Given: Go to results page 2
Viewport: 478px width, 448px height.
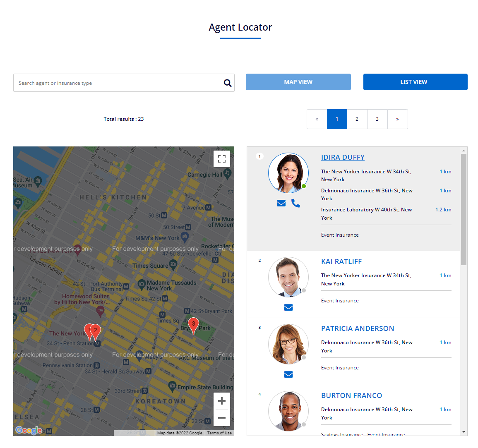Looking at the screenshot, I should pos(357,119).
